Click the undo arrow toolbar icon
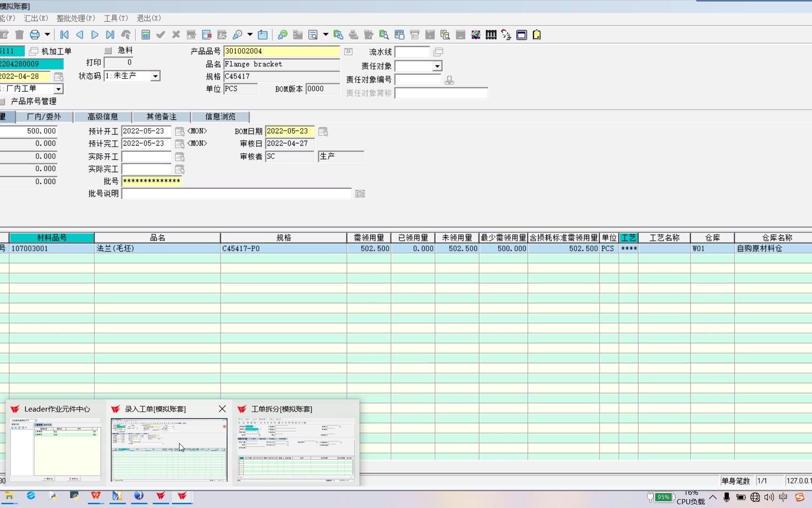The width and height of the screenshot is (812, 508). click(125, 35)
